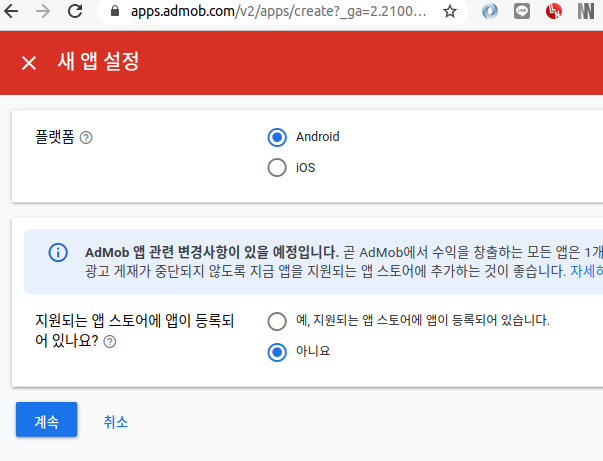Select the iOS platform radio button
603x461 pixels.
(277, 168)
